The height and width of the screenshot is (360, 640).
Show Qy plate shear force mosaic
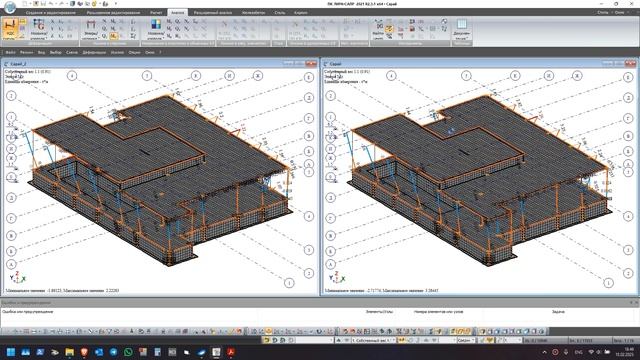click(178, 29)
